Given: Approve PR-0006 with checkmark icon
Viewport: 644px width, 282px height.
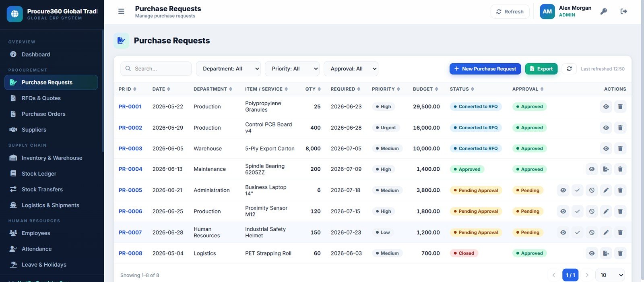Looking at the screenshot, I should (x=578, y=211).
